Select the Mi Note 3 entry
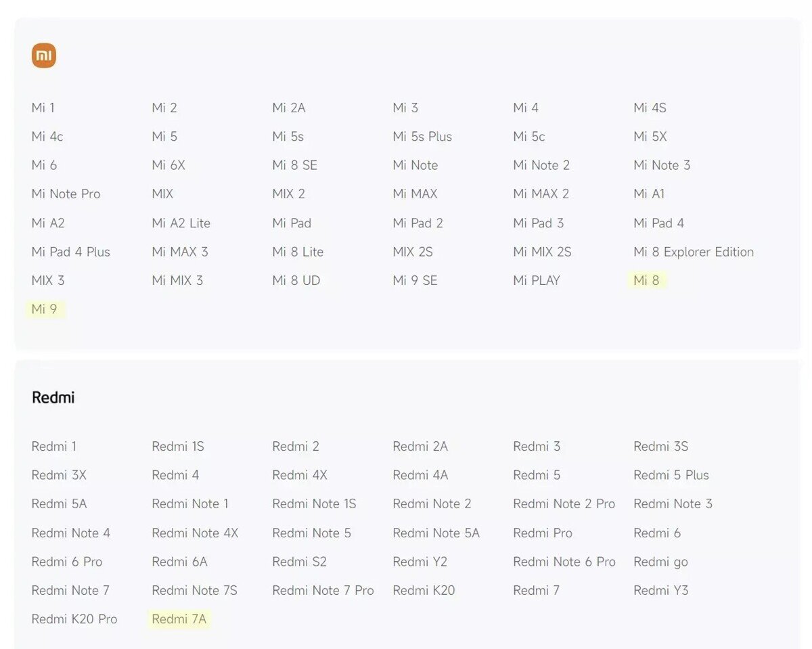 pos(662,165)
